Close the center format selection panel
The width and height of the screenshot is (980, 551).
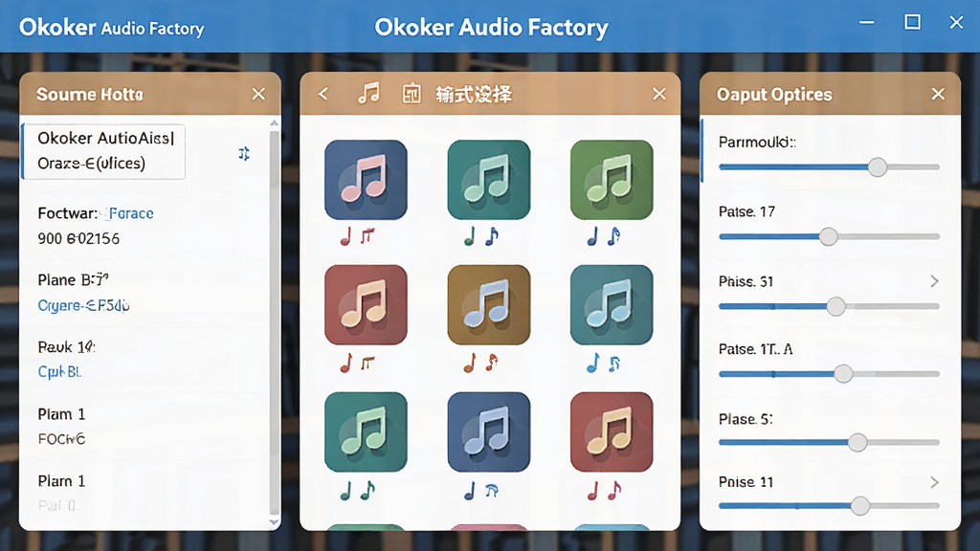(658, 94)
